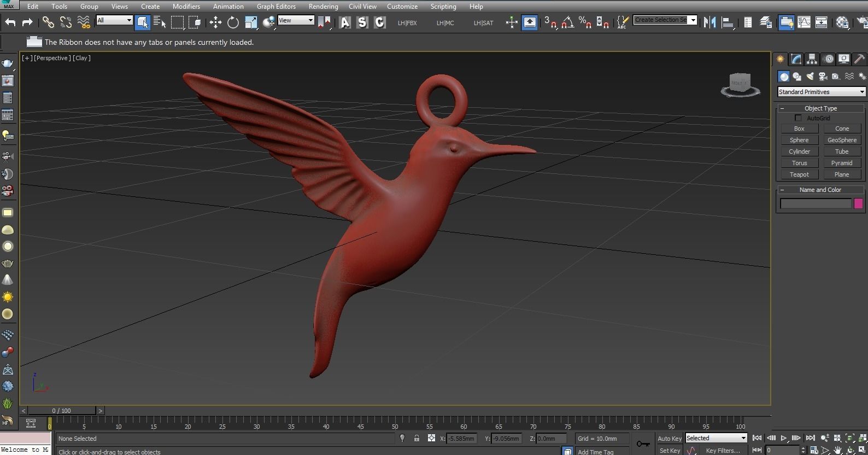Screen dimensions: 868x455
Task: Click the time slider 0 / 100
Action: pos(62,410)
